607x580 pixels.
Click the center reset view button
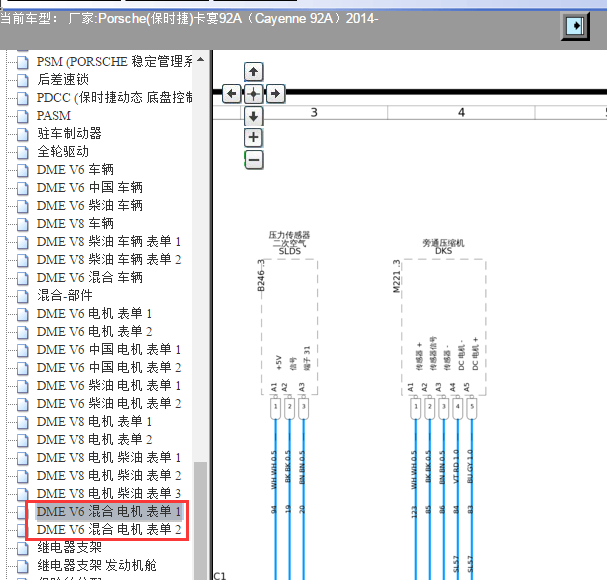pos(254,94)
